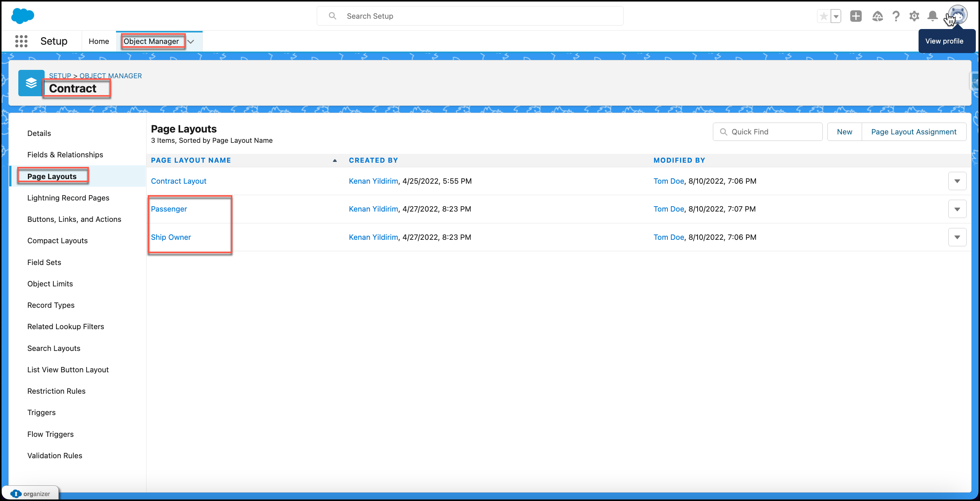Sort by Page Layout Name column
Screen dimensions: 980x501
point(191,160)
